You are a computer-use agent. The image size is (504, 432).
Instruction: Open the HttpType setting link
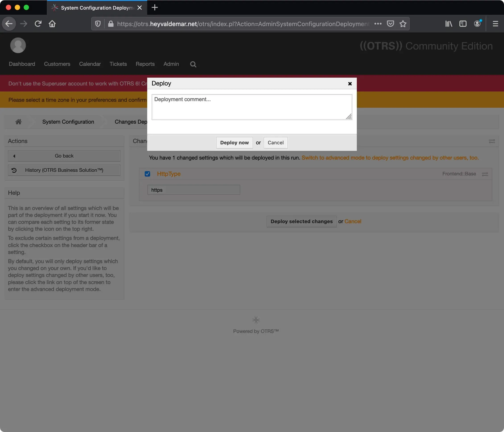(169, 174)
